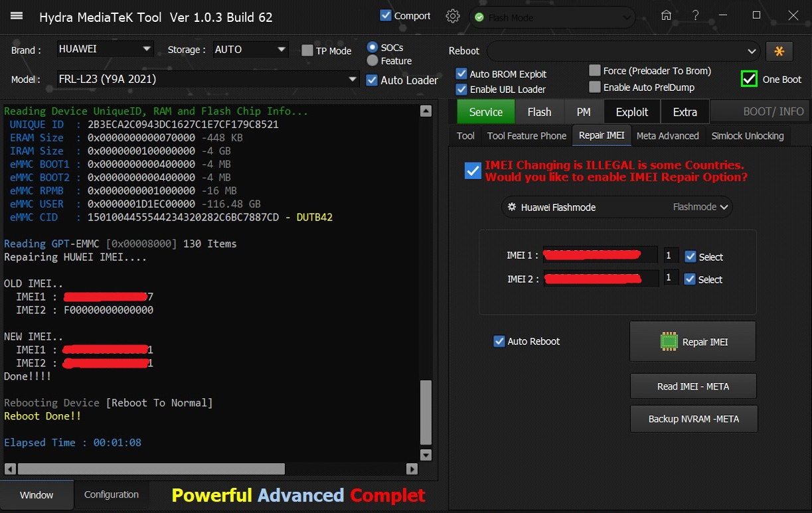The image size is (812, 513).
Task: Click the home icon in title bar
Action: (666, 16)
